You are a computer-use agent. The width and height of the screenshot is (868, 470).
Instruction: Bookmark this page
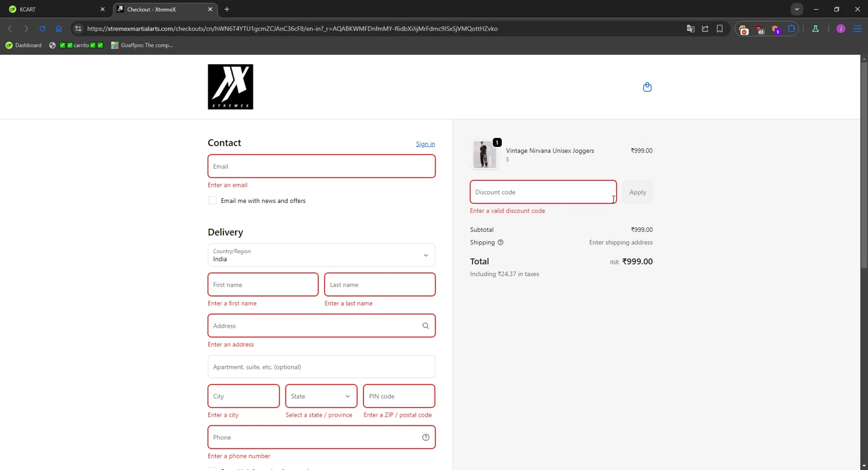(x=720, y=28)
